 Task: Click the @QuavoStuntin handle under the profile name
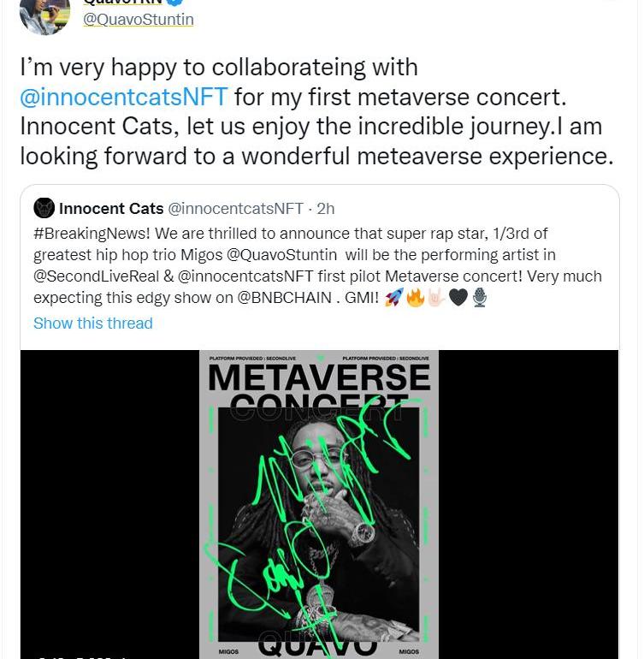[138, 19]
